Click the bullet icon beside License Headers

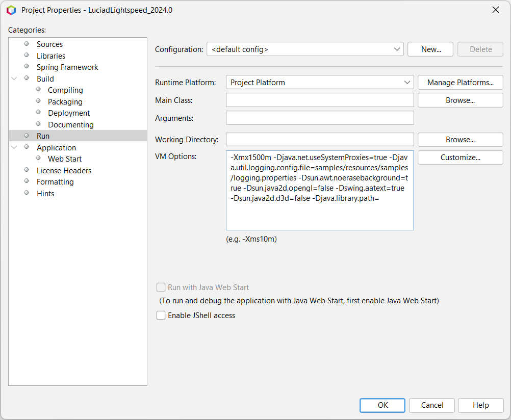[x=27, y=170]
